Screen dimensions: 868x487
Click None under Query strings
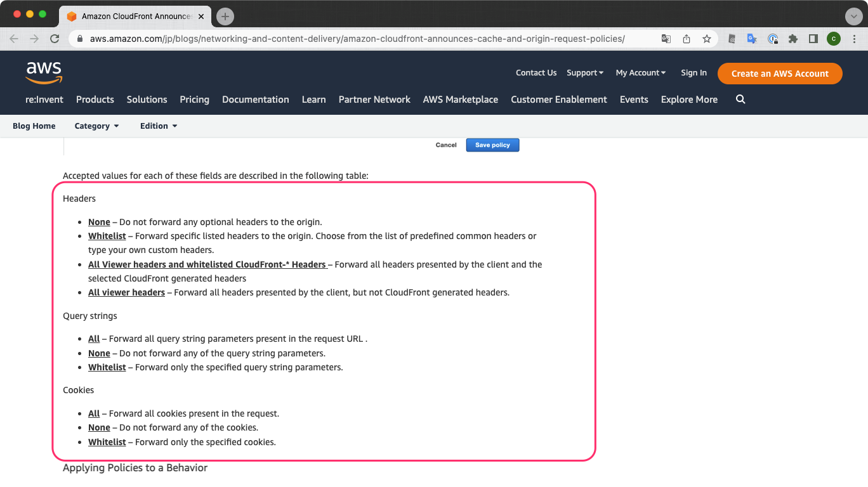pyautogui.click(x=99, y=353)
